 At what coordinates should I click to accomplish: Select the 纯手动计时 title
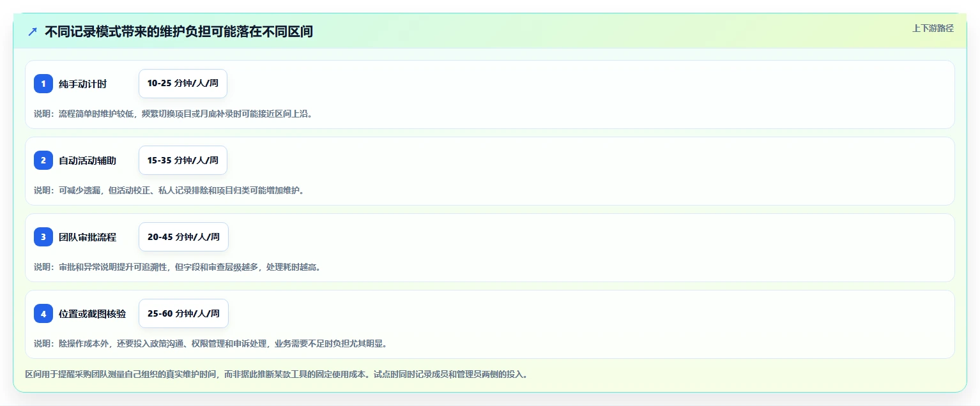tap(83, 84)
